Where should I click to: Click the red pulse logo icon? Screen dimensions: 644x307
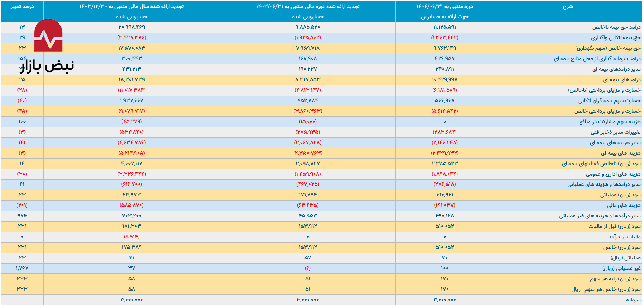coord(48,36)
